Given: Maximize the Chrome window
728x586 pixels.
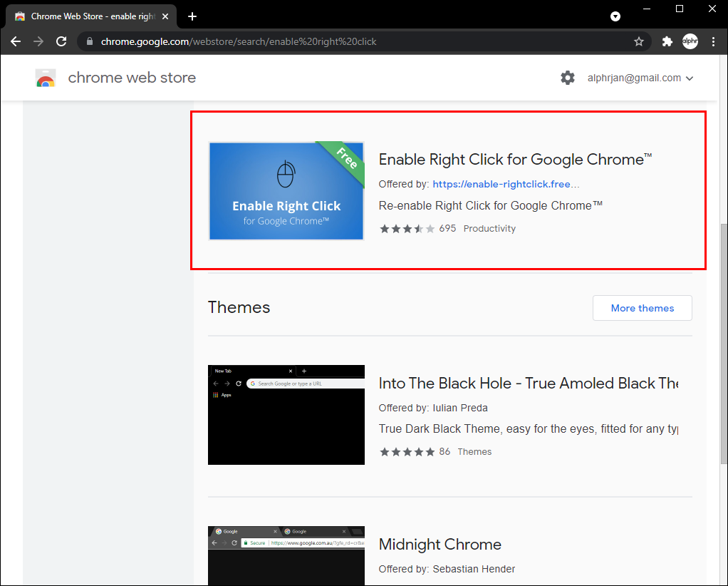Looking at the screenshot, I should 680,9.
